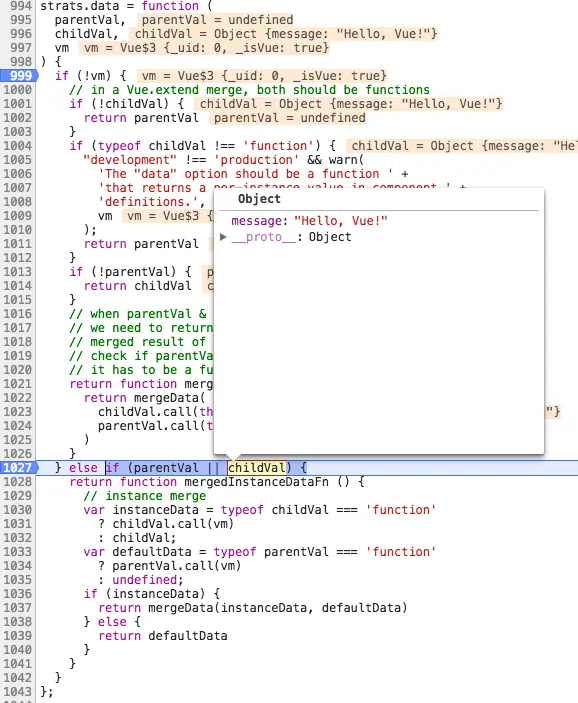Click line number 994 in the gutter
The image size is (578, 703).
point(21,6)
